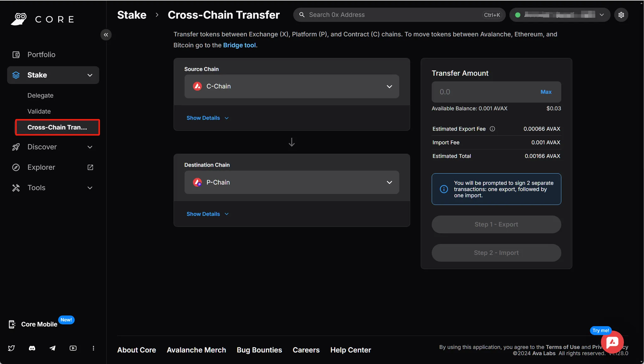Open the Twitter icon in sidebar footer
Viewport: 644px width, 364px height.
[12, 348]
